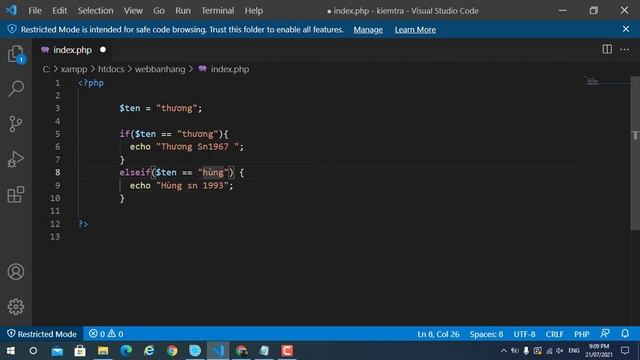This screenshot has height=360, width=640.
Task: Open the Windows Action Center
Action: (625, 351)
